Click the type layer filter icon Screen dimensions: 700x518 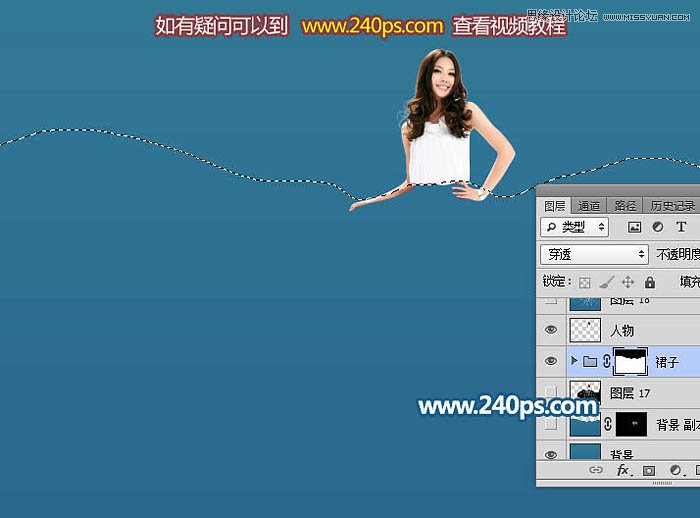(x=682, y=228)
